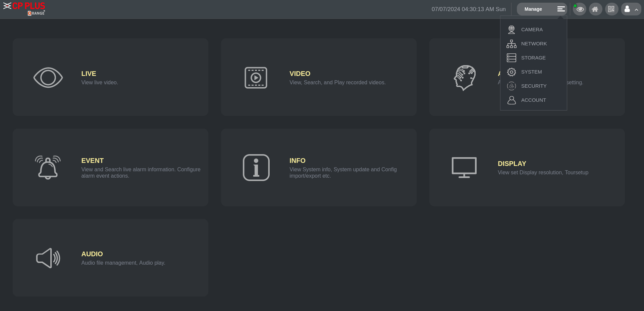This screenshot has height=311, width=644.
Task: Open the LIVE title link
Action: pos(89,74)
